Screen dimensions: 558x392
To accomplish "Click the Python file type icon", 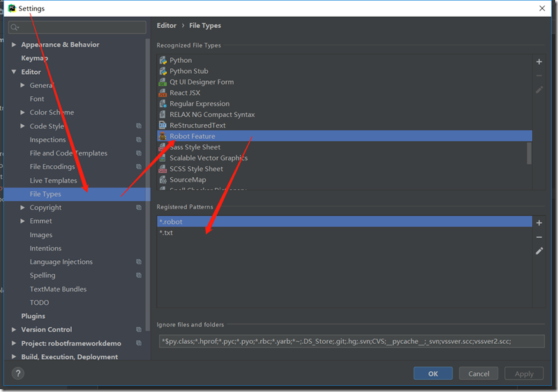I will pyautogui.click(x=163, y=60).
